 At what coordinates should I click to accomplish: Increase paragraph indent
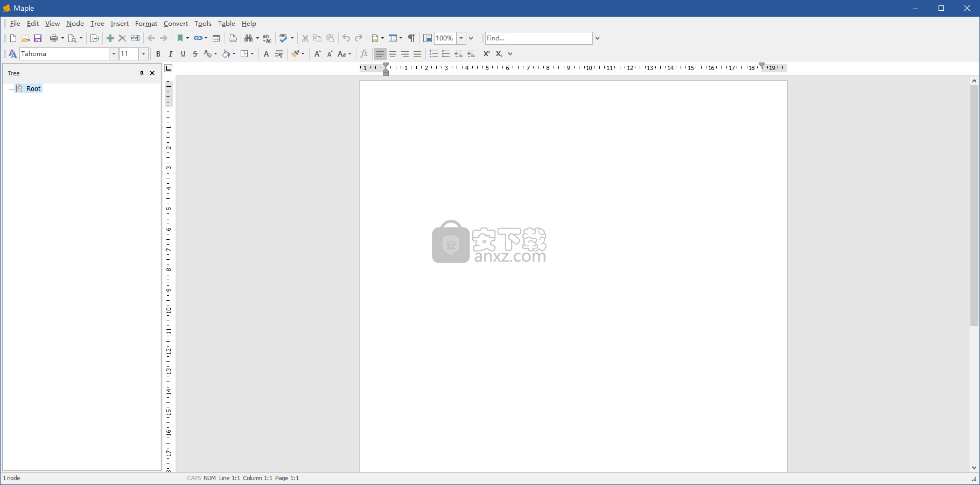click(x=471, y=54)
